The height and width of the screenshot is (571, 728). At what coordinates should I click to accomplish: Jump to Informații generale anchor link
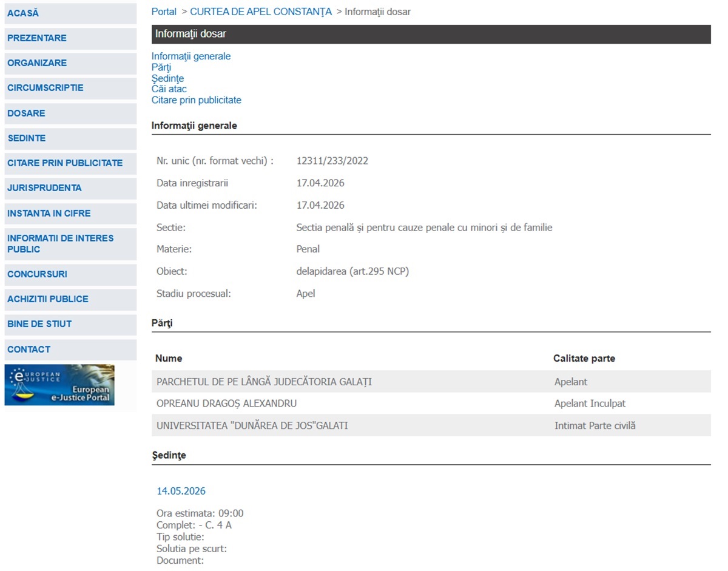191,56
